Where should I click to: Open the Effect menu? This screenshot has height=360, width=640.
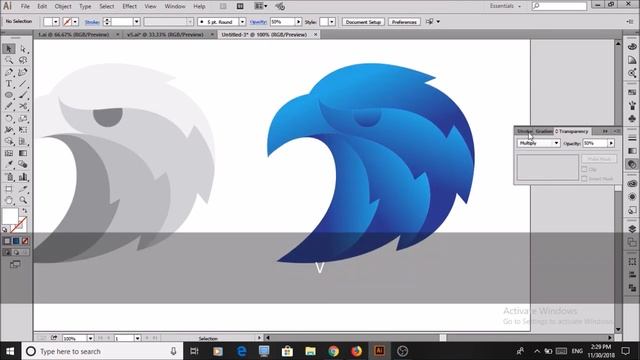click(129, 6)
